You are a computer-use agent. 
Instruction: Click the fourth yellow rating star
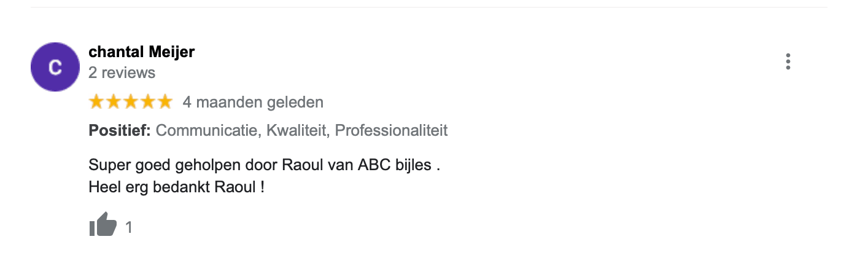[148, 102]
